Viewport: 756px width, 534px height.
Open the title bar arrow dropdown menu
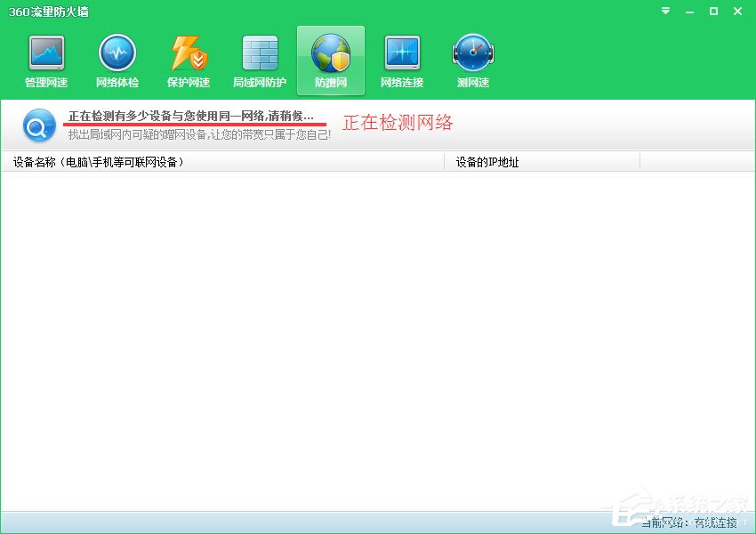(664, 12)
